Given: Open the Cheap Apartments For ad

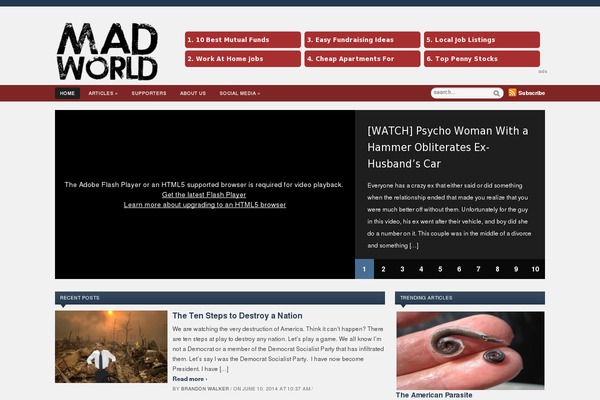Looking at the screenshot, I should [362, 59].
